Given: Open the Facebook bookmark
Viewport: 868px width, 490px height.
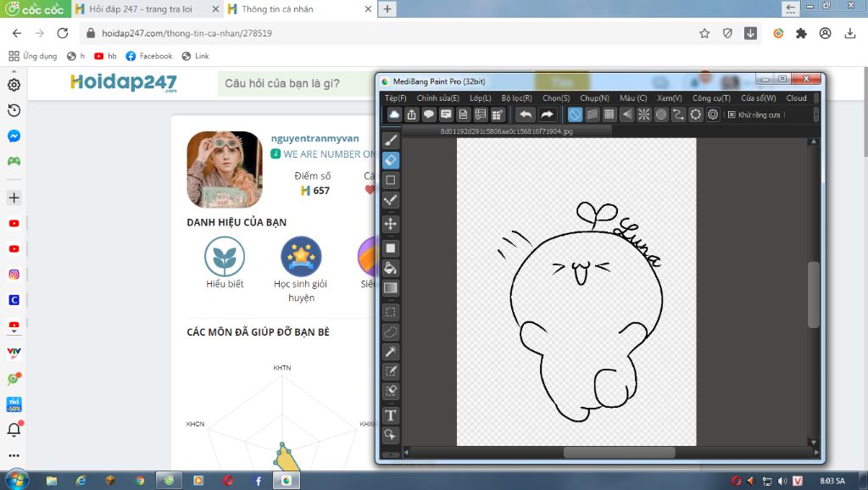Looking at the screenshot, I should (149, 56).
